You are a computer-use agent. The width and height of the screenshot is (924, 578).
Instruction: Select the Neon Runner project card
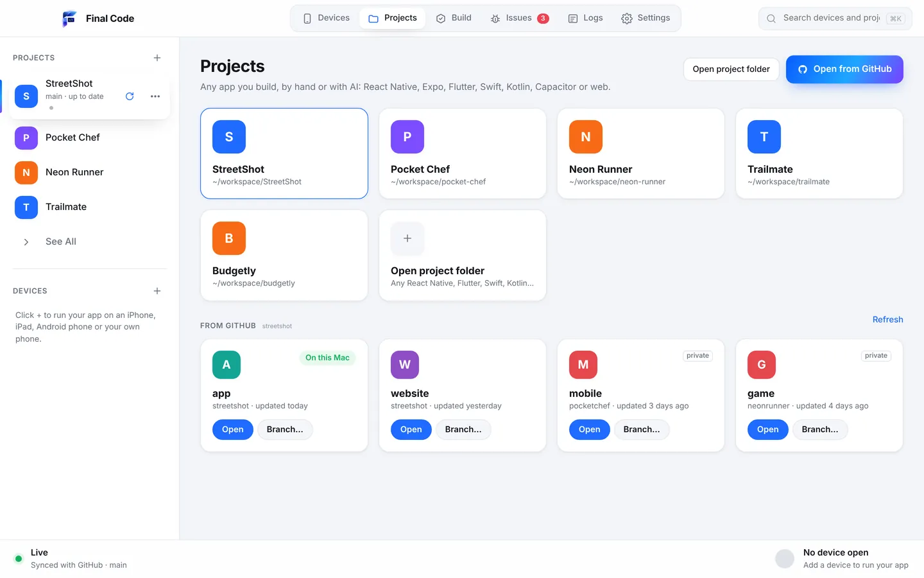641,153
